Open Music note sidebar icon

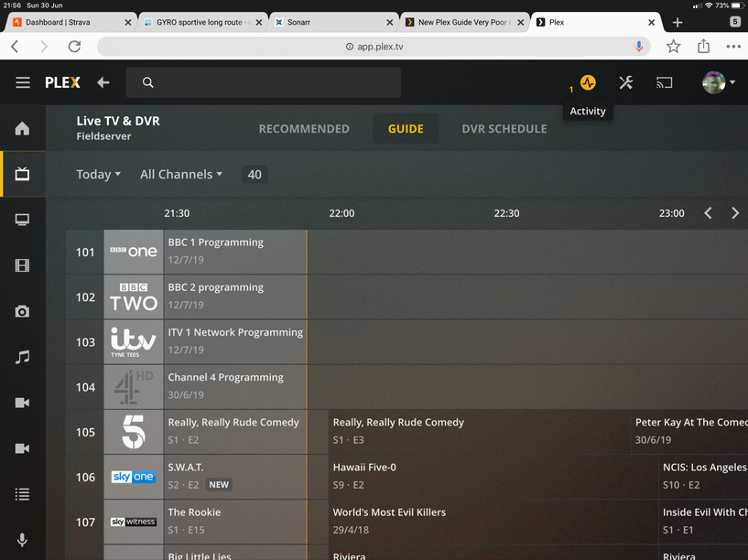click(22, 357)
